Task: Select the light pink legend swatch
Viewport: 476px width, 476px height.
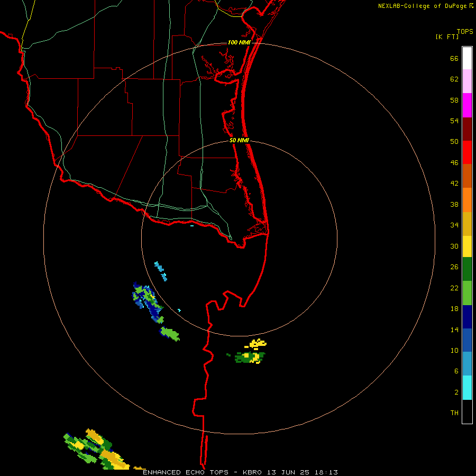Action: (467, 81)
